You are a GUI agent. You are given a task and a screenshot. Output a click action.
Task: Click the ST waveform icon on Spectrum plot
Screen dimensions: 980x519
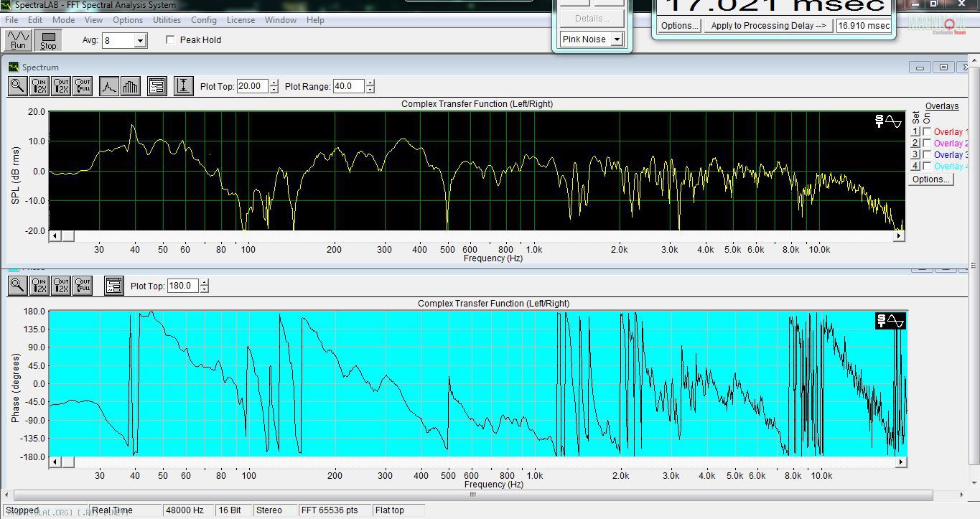(x=888, y=121)
